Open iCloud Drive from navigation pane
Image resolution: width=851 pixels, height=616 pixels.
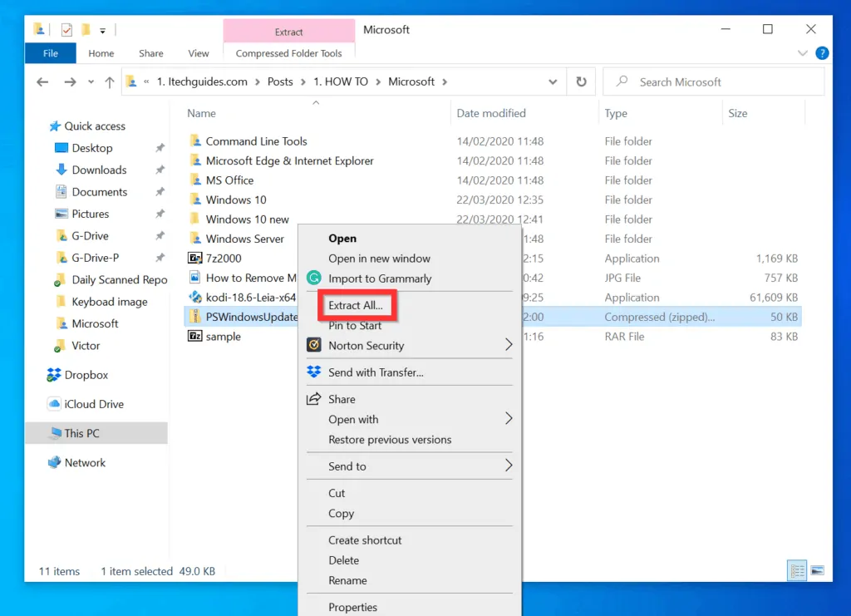(x=93, y=404)
